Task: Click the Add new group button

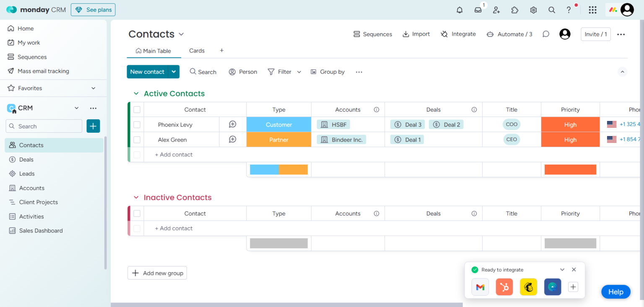Action: point(157,273)
